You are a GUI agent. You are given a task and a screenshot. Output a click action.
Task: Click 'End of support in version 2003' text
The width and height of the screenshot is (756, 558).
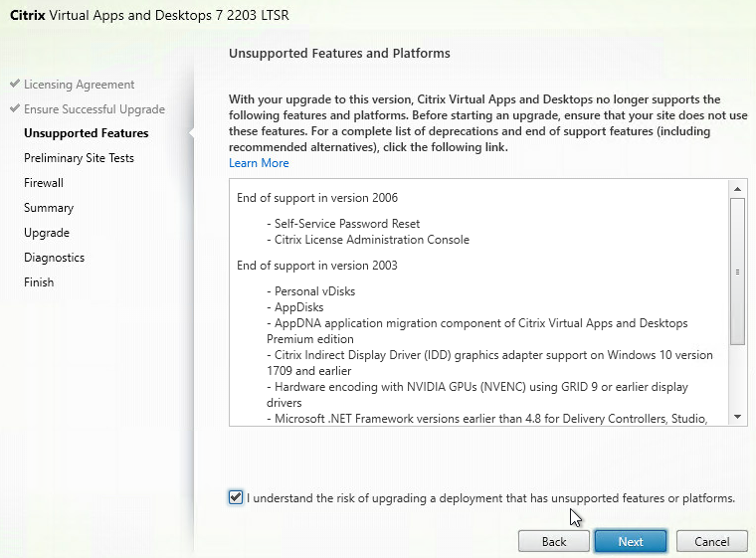(317, 266)
